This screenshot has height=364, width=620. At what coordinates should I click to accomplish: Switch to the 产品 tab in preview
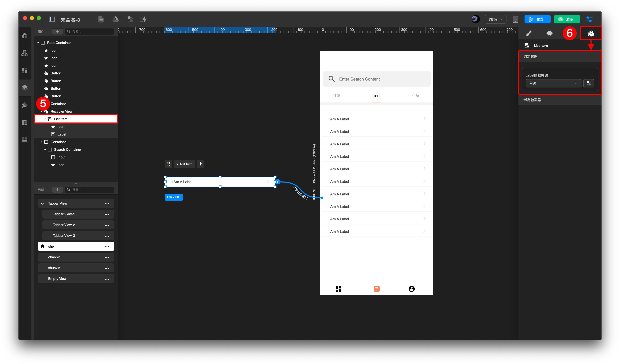[x=415, y=95]
